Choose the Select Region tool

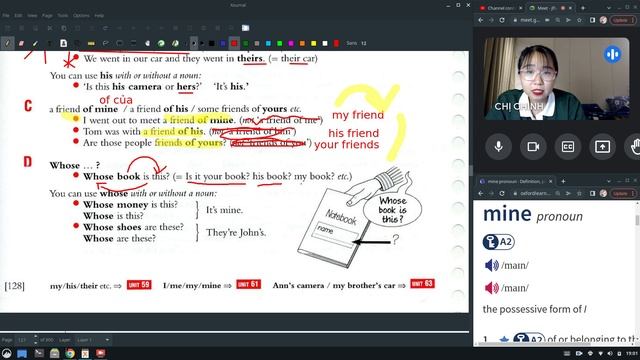click(x=105, y=43)
